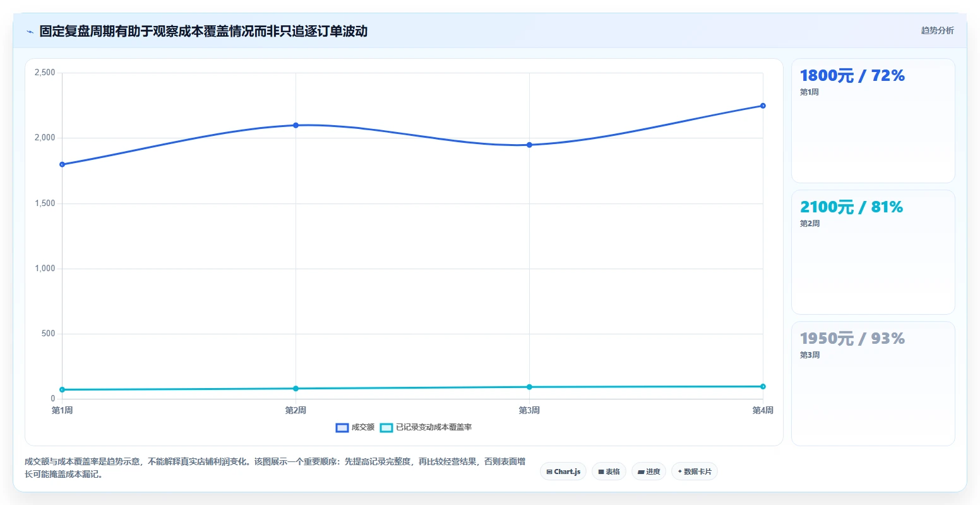Select the 进度 tag

[648, 472]
